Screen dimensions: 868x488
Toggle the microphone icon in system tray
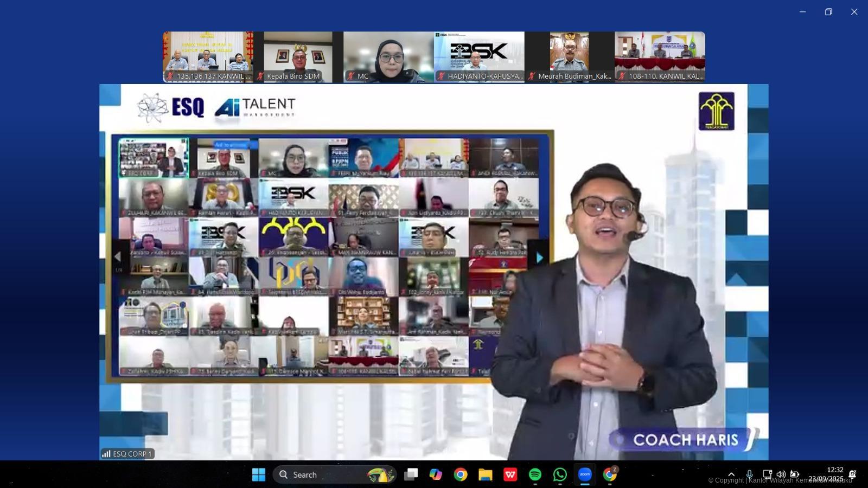pos(749,474)
